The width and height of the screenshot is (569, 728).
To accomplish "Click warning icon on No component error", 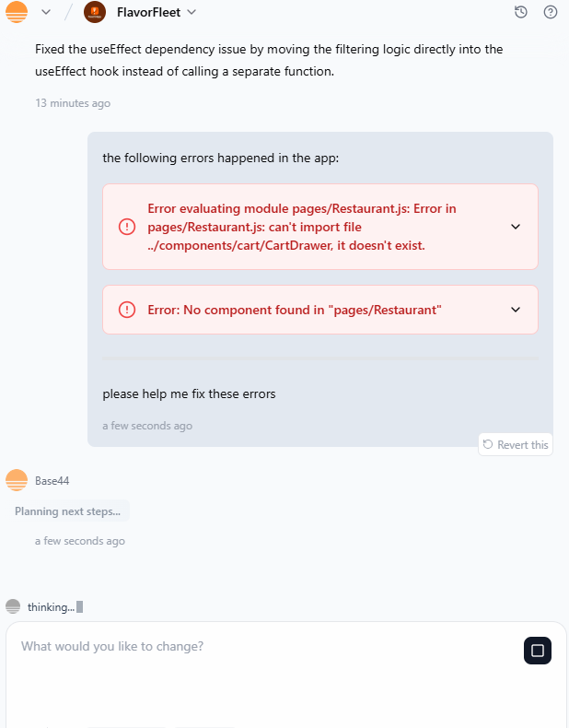I will 127,310.
